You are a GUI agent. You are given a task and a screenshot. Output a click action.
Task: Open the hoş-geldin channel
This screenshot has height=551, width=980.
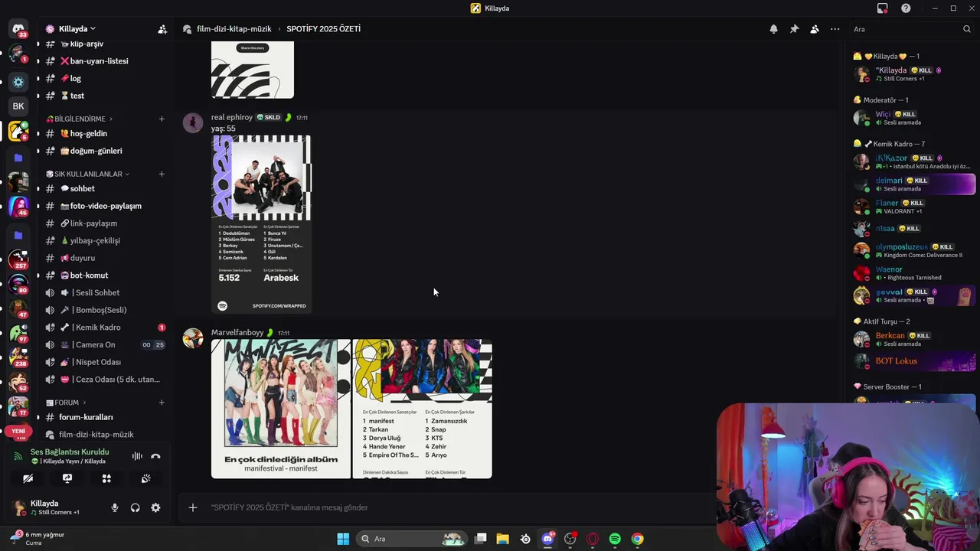[105, 134]
